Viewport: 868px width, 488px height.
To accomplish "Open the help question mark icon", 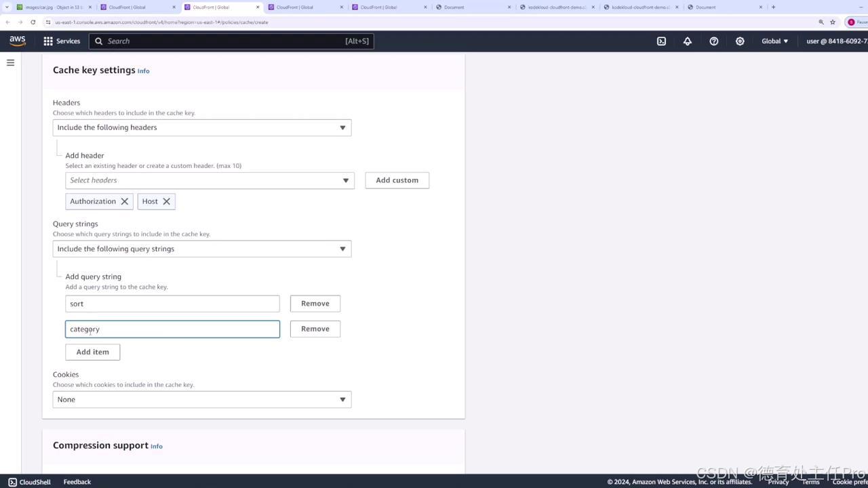I will pos(713,41).
